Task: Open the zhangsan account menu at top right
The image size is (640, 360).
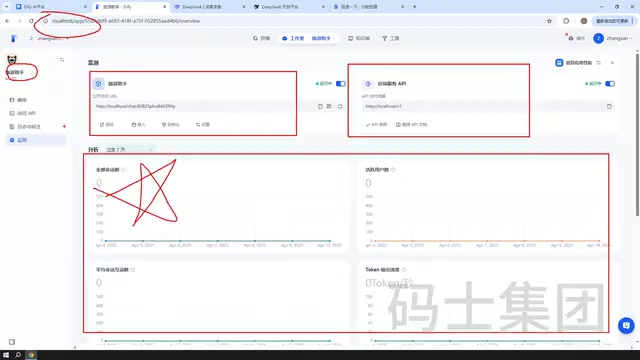Action: [x=613, y=38]
